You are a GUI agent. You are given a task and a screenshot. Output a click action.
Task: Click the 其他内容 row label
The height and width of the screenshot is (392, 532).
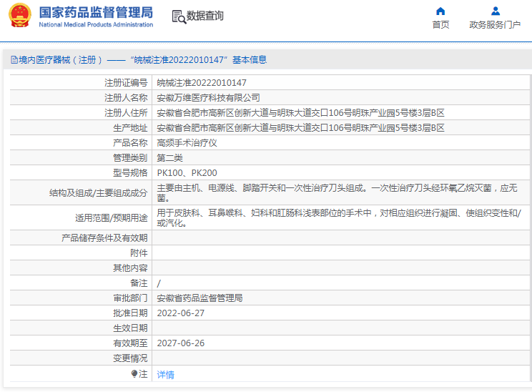point(130,268)
